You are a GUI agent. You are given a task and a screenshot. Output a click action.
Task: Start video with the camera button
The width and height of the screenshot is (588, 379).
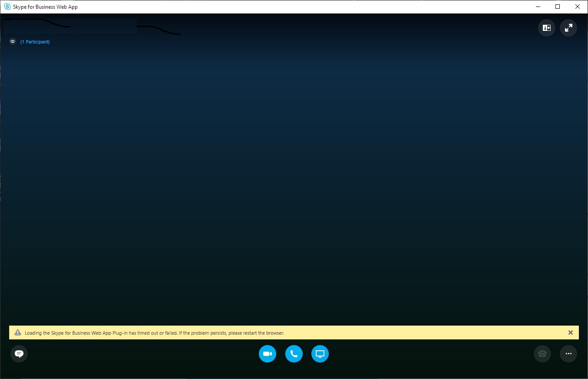268,354
